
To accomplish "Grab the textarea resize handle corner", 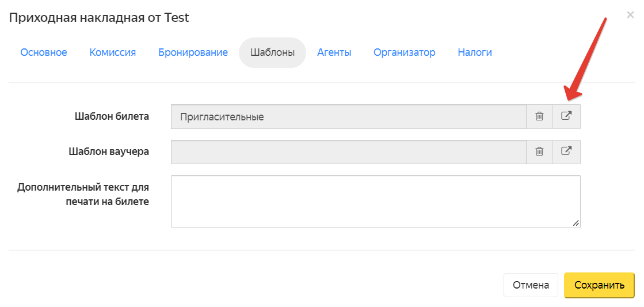I will pos(576,223).
